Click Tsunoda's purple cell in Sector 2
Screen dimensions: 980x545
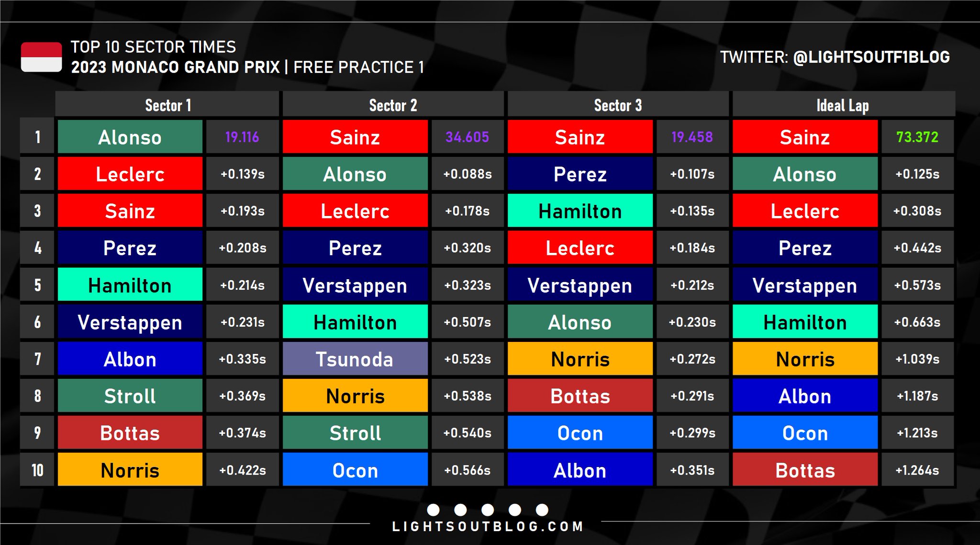[x=355, y=359]
